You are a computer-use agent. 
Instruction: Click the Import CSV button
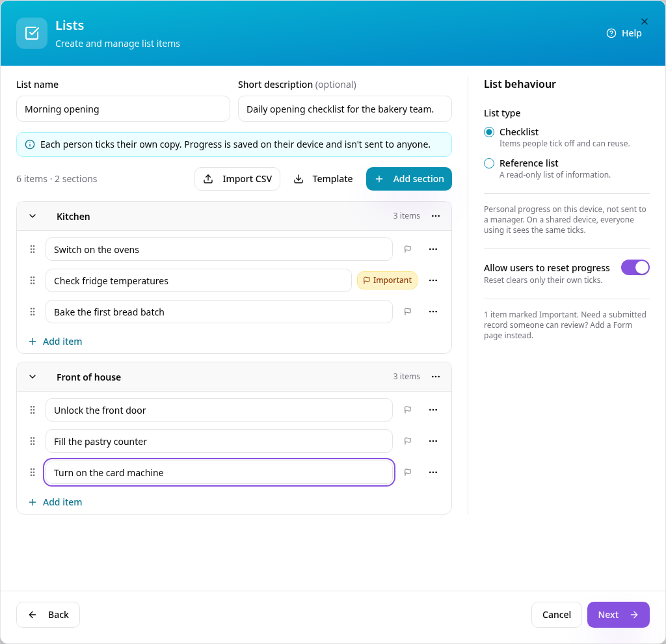pos(237,179)
